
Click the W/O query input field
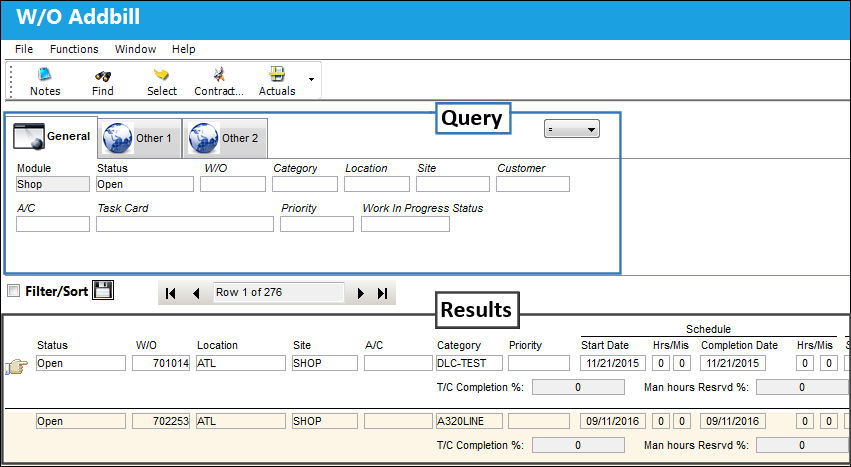coord(233,184)
